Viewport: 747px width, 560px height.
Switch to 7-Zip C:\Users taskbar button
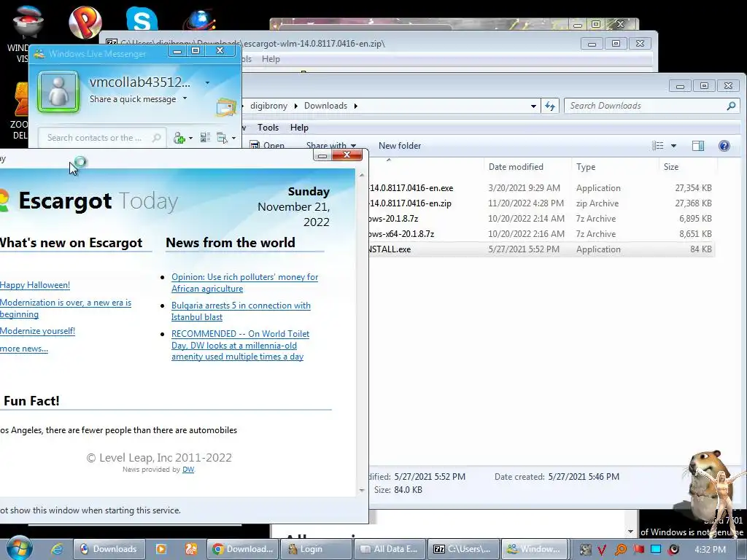tap(463, 549)
